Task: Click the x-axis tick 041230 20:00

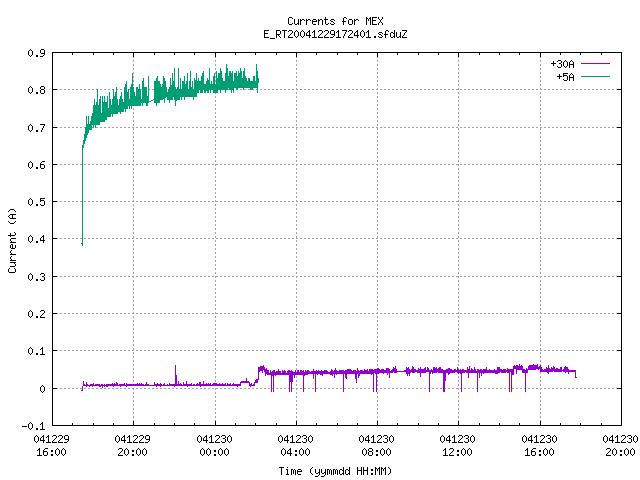Action: point(620,446)
